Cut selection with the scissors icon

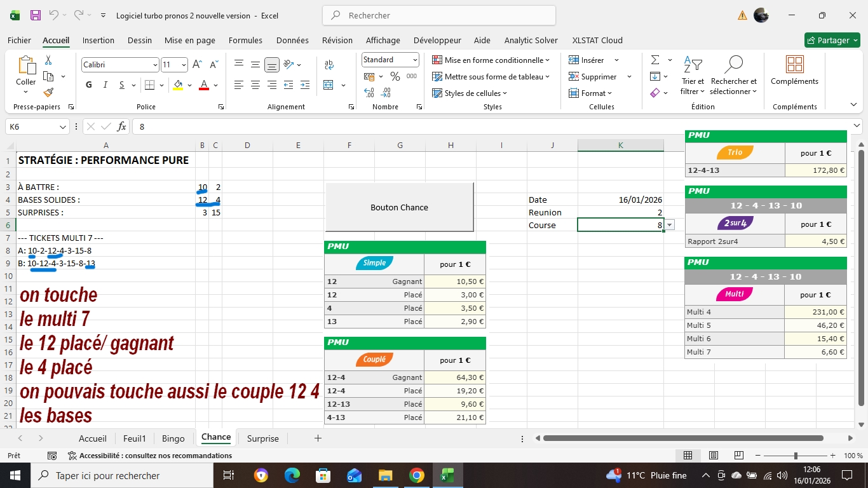point(48,60)
